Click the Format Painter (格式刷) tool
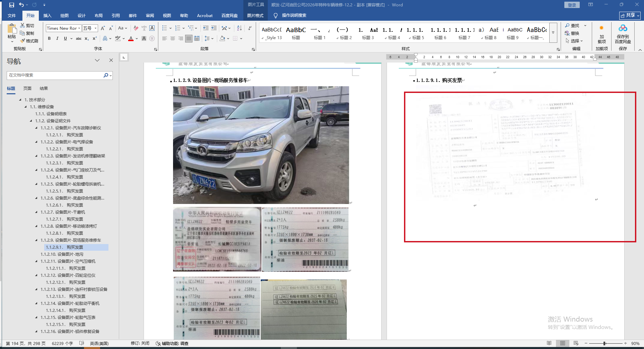Viewport: 644px width, 349px height. [29, 41]
